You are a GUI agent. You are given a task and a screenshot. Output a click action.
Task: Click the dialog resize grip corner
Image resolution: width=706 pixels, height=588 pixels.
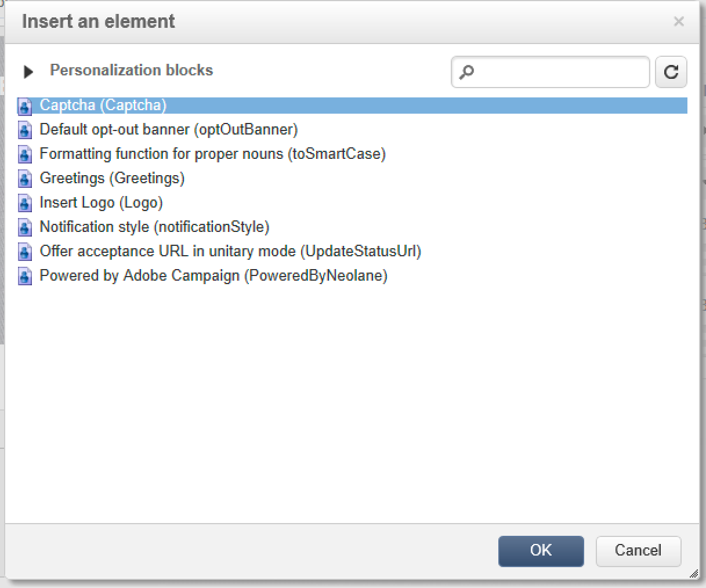click(x=694, y=574)
